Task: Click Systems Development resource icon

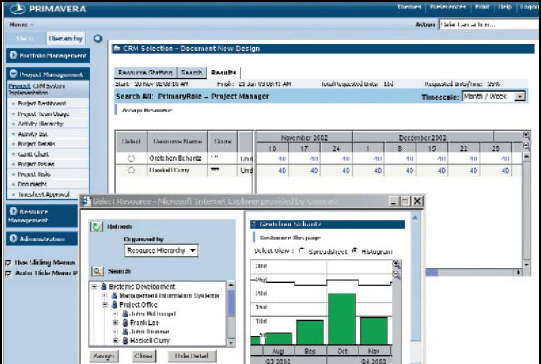Action: pos(104,287)
